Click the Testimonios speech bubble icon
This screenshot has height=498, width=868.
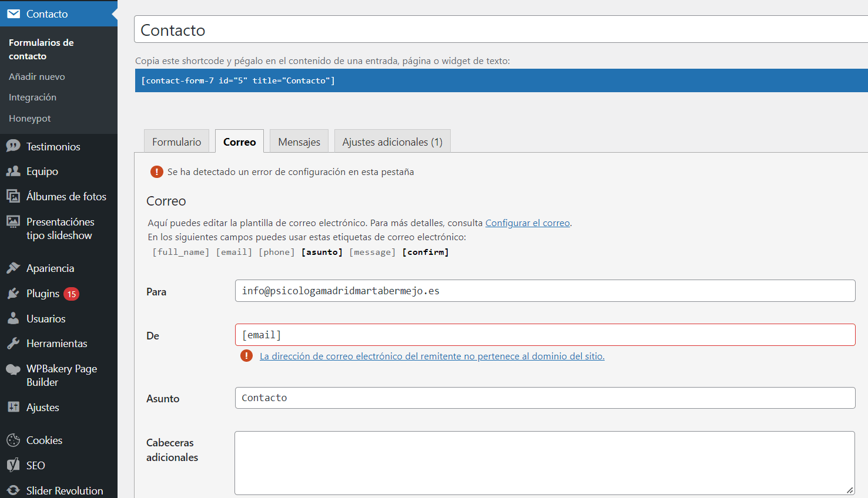[x=14, y=146]
